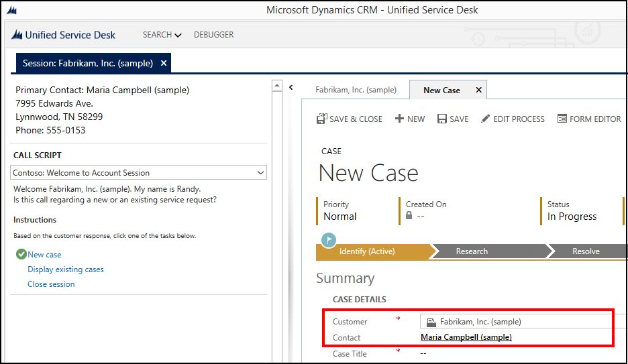
Task: Close the Fabrikam session tab
Action: point(164,63)
